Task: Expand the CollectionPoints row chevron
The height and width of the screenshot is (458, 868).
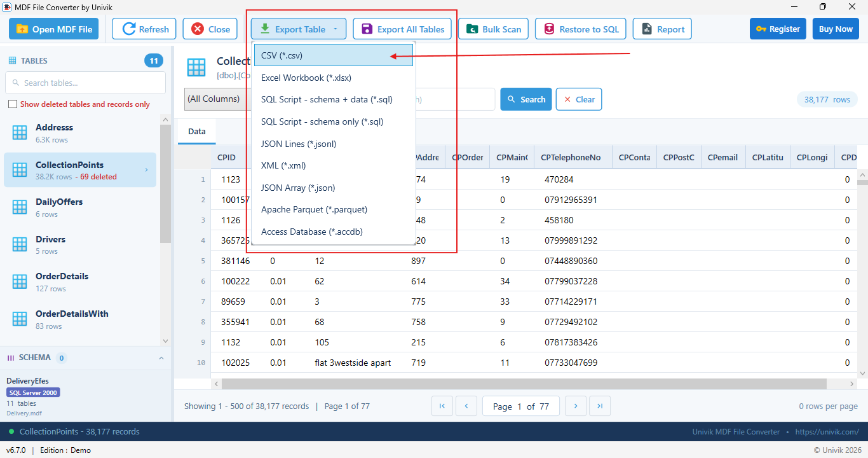Action: (147, 170)
